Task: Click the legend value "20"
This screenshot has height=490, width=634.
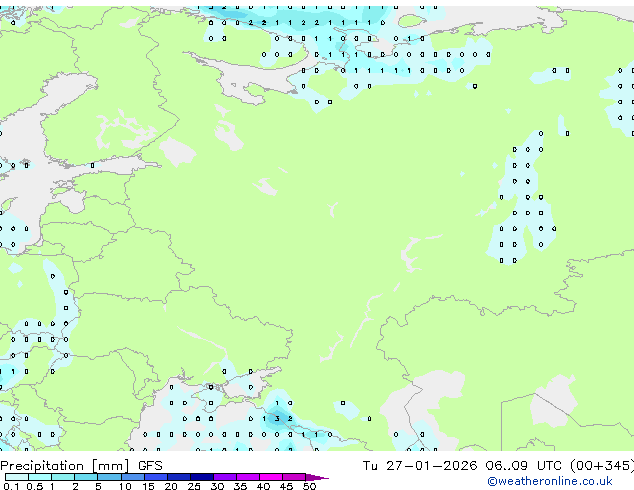Action: point(171,486)
